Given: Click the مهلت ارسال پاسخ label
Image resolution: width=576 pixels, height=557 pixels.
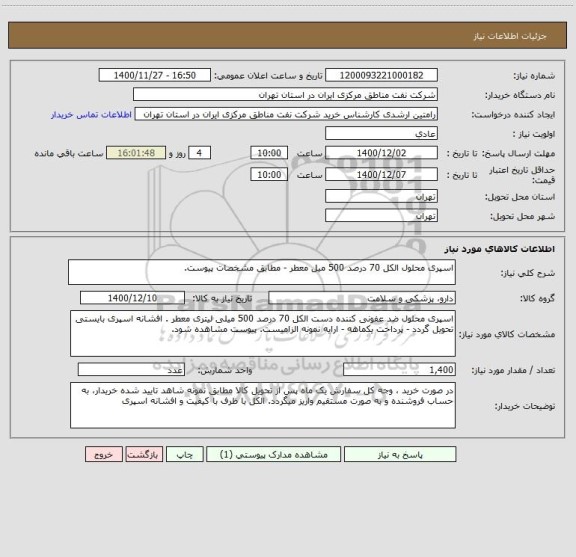Looking at the screenshot, I should (x=519, y=154).
